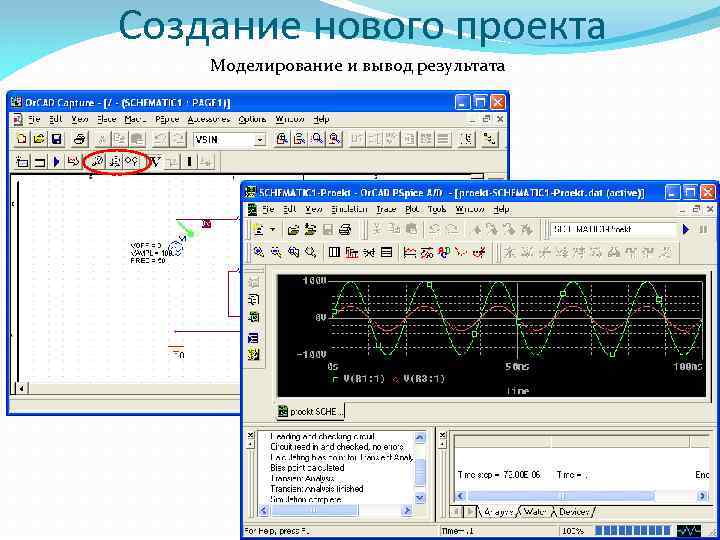Click Edit Simulation Settings icon in Capture
Screen dimensions: 720x540
pos(39,162)
